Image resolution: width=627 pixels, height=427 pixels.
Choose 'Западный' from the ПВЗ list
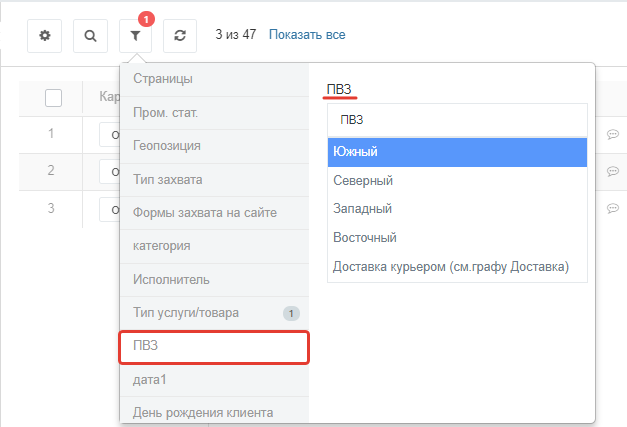(x=457, y=209)
